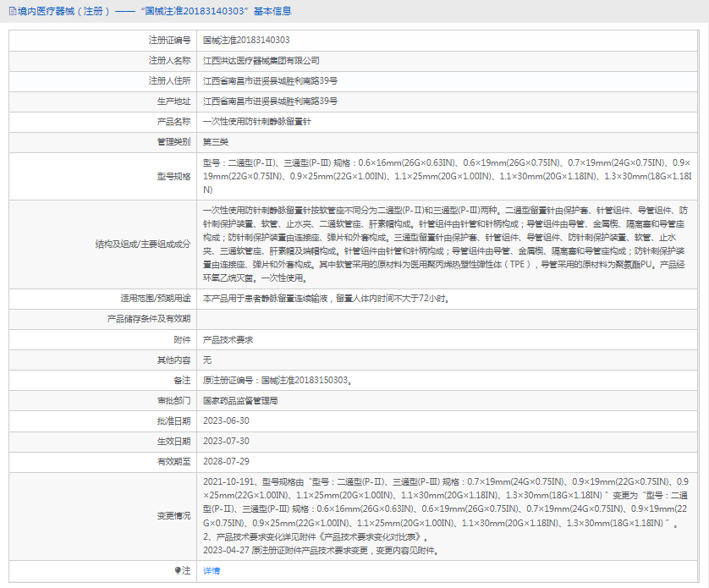Image resolution: width=709 pixels, height=588 pixels.
Task: Click the 变更情况 label
Action: 174,516
